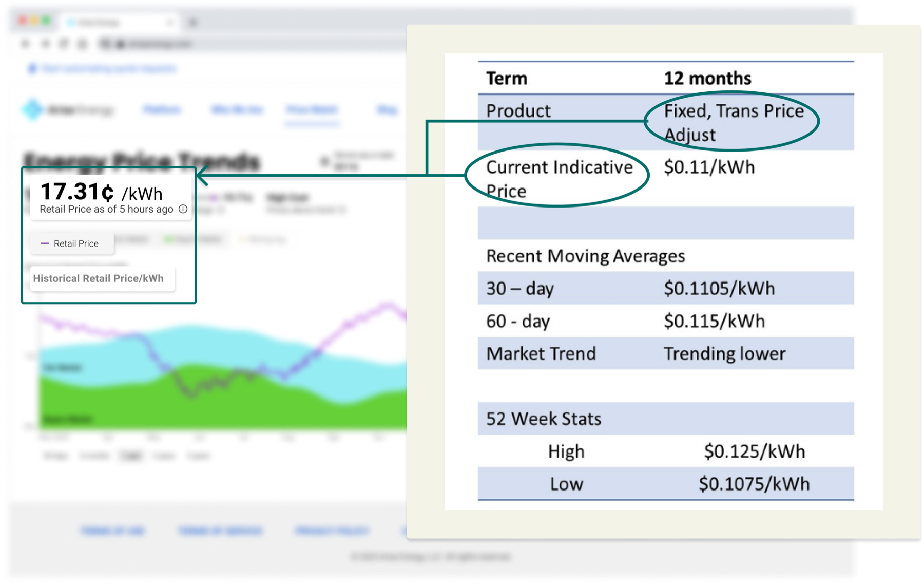Viewport: 924px width, 584px height.
Task: Open the Platform navigation menu item
Action: [x=162, y=109]
